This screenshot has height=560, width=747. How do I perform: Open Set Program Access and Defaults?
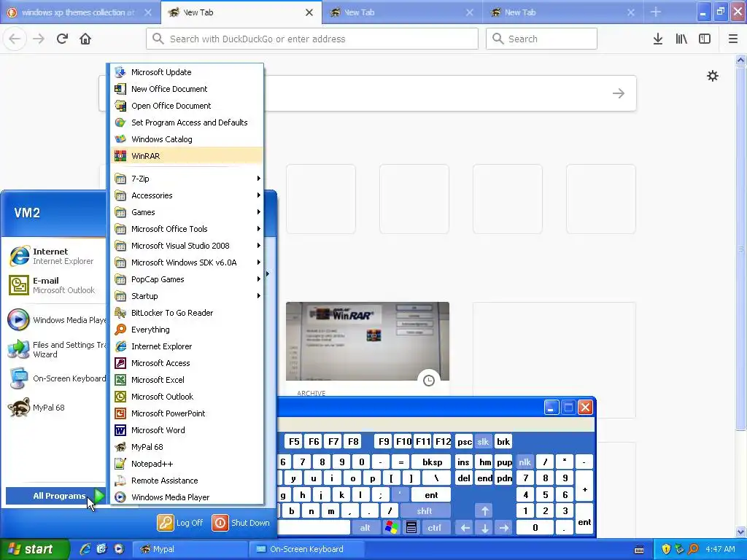(x=187, y=122)
